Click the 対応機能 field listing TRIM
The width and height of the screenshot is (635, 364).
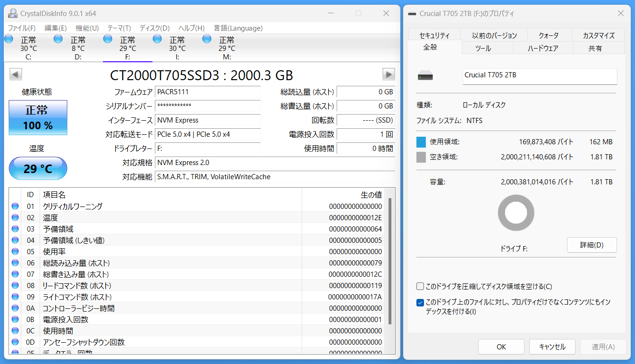[275, 177]
